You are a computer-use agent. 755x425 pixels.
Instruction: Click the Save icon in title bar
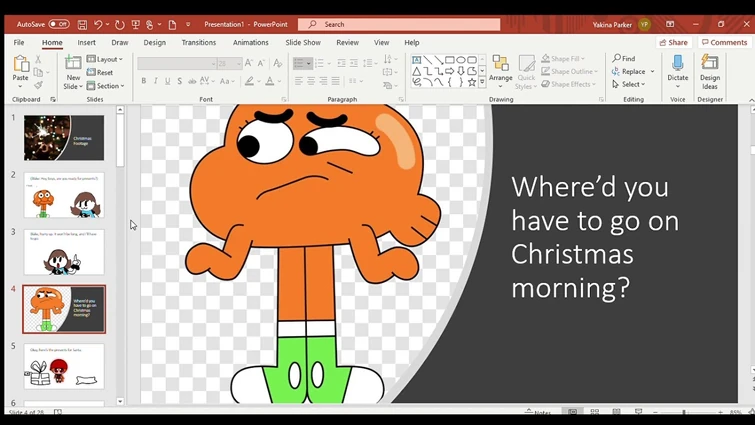coord(82,24)
